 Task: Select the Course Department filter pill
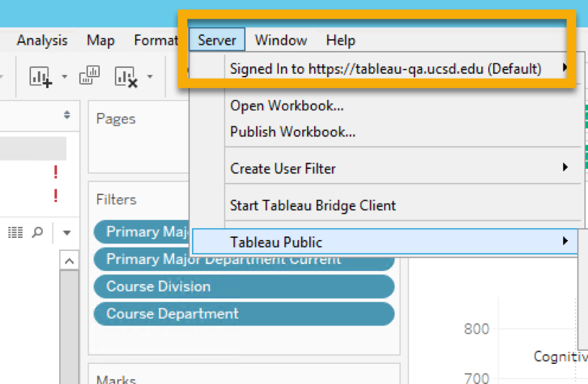click(244, 314)
